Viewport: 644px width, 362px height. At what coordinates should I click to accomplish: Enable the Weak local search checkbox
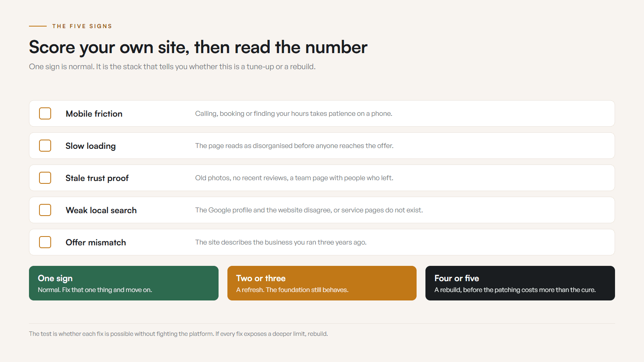pos(45,210)
